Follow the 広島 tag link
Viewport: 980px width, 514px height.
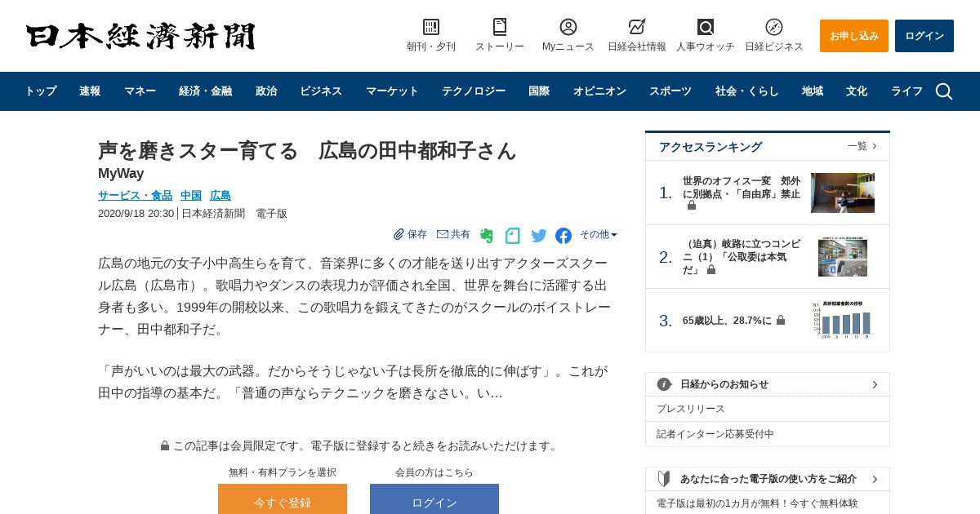pos(220,195)
